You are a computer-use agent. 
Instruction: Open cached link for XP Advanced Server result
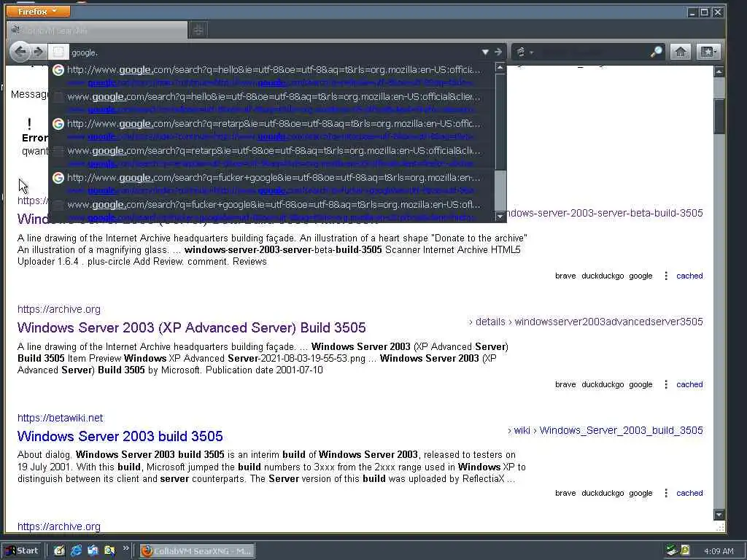click(689, 384)
